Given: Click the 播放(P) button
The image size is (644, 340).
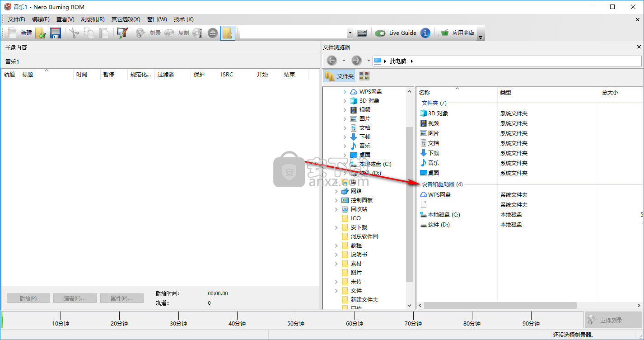Looking at the screenshot, I should [x=28, y=298].
